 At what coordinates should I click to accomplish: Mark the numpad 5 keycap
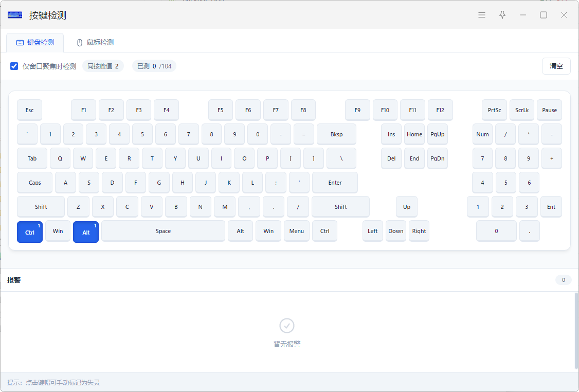click(506, 183)
